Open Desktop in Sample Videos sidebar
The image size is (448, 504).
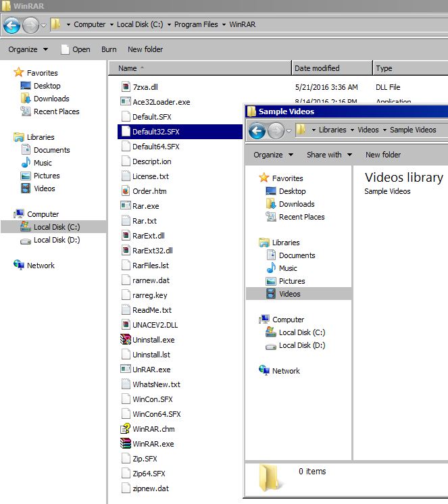(286, 191)
